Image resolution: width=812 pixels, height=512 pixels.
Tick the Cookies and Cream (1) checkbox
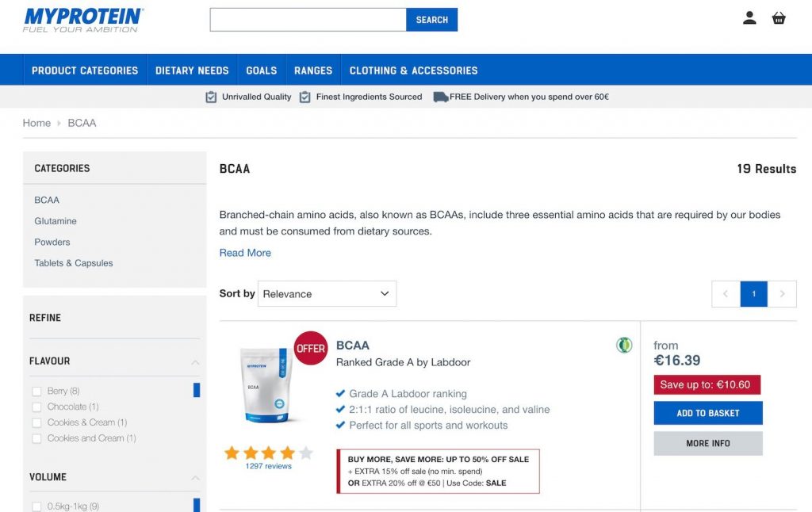coord(36,438)
